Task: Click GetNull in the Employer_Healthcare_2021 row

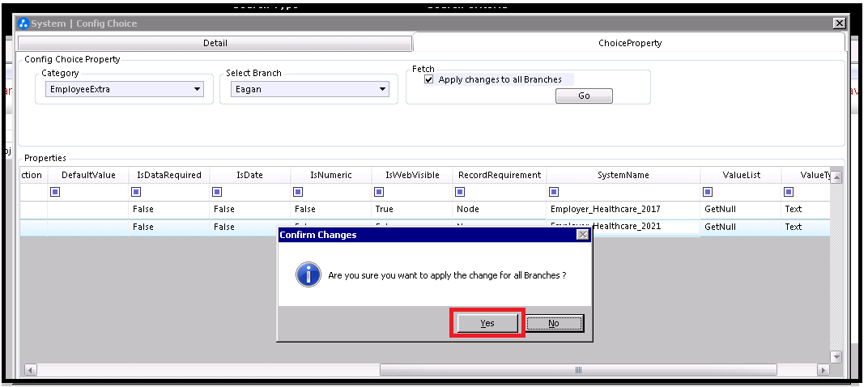Action: pyautogui.click(x=741, y=227)
